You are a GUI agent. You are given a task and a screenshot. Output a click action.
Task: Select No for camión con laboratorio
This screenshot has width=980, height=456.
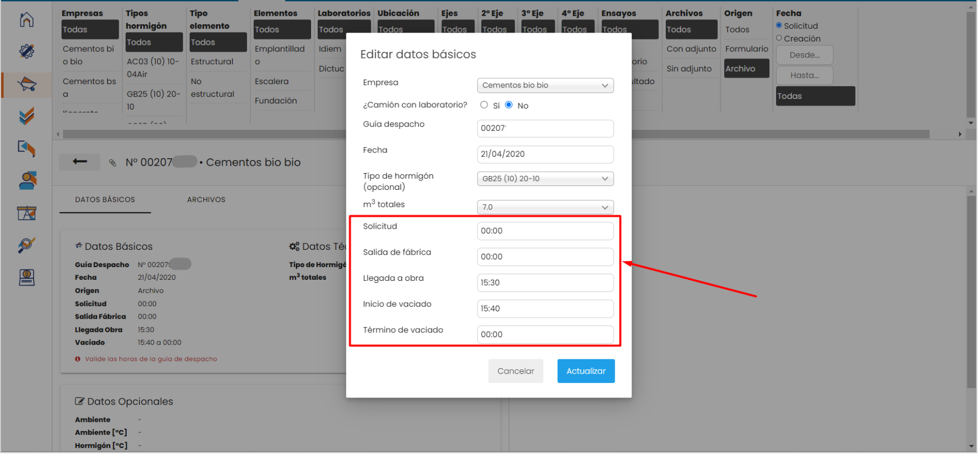point(509,105)
